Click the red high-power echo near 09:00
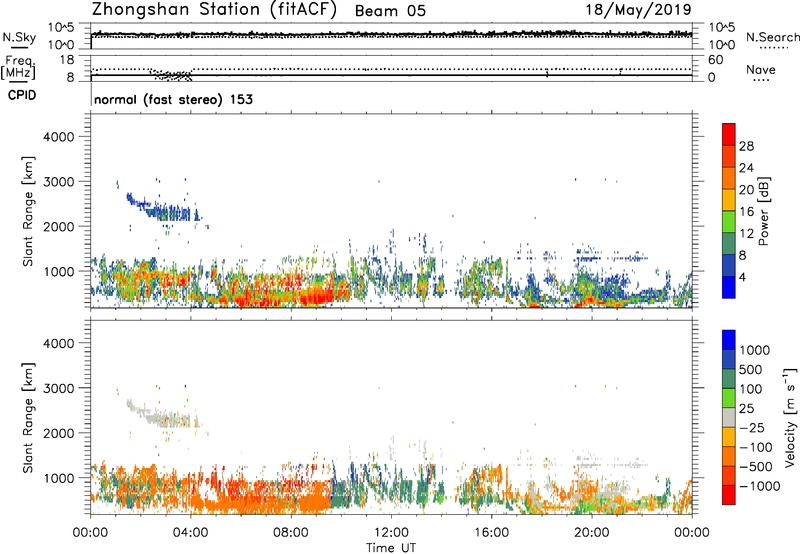Screen dimensions: 800x554 click(x=316, y=296)
